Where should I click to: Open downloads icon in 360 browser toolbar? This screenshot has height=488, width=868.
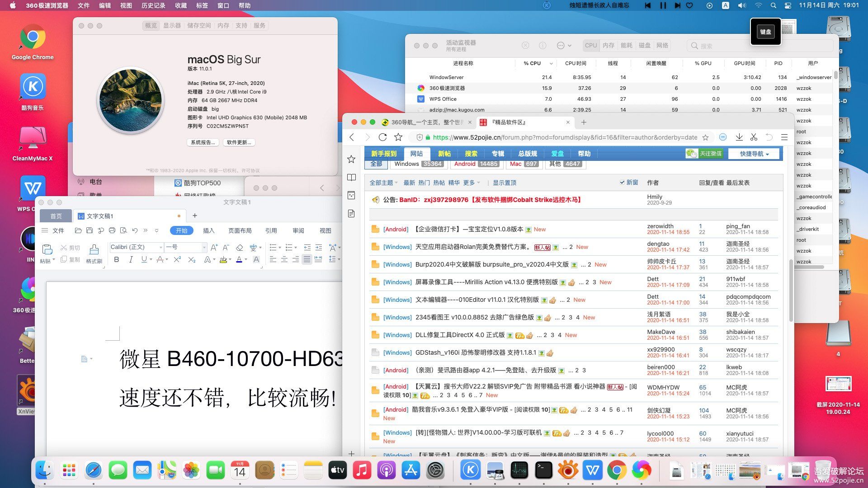coord(739,137)
